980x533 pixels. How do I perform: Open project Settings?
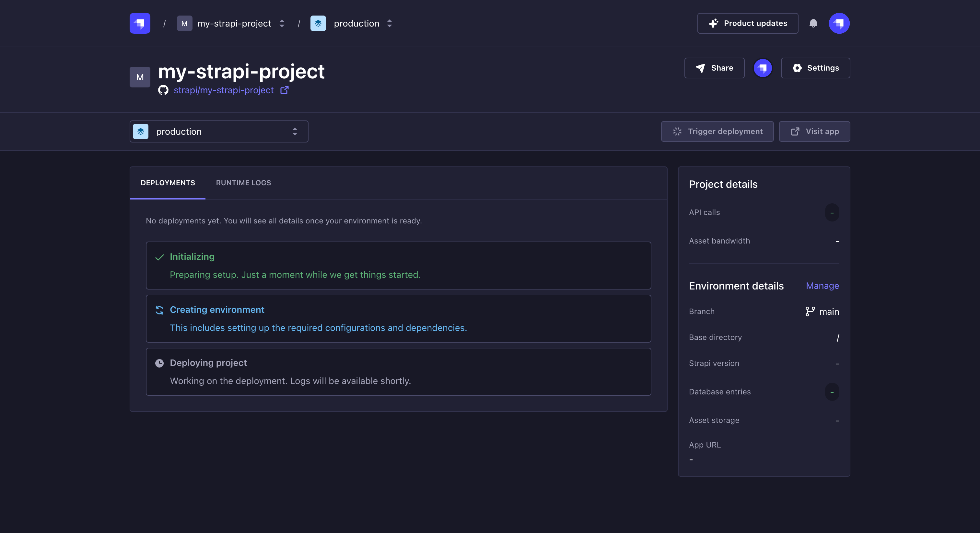tap(815, 68)
